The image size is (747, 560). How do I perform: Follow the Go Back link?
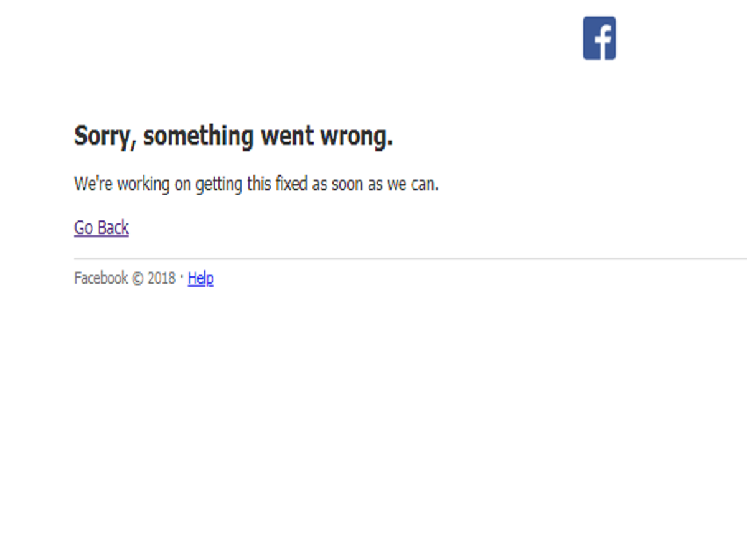(101, 228)
